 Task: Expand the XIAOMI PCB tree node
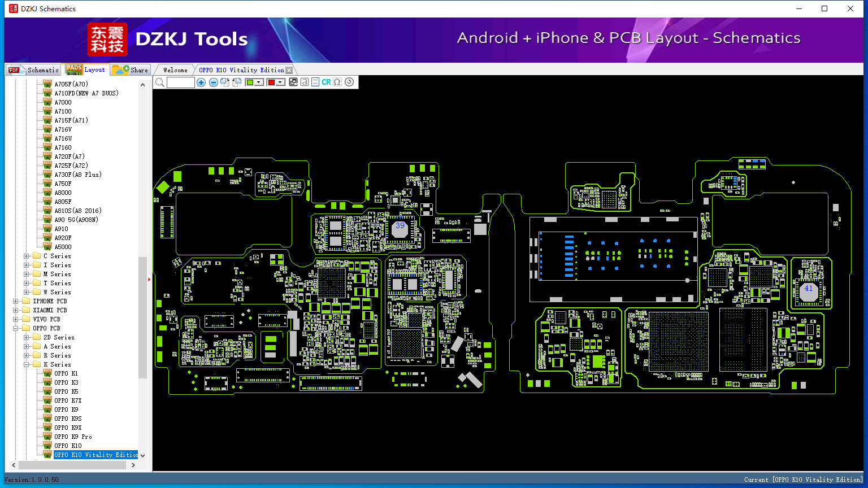[x=15, y=310]
